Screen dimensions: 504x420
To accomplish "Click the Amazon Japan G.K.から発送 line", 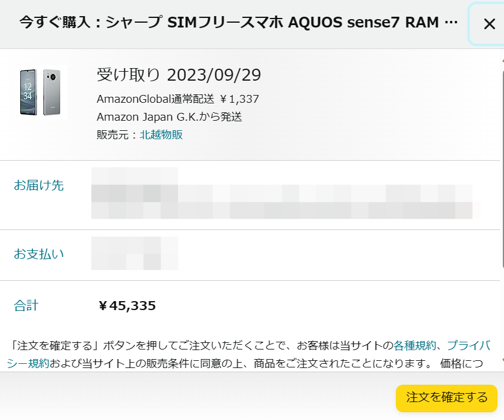I will [x=169, y=117].
